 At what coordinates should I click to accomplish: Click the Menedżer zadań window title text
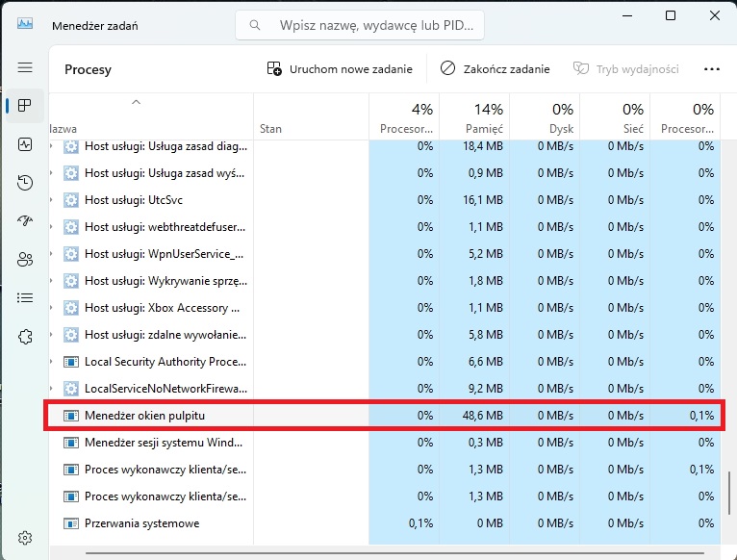pyautogui.click(x=95, y=26)
